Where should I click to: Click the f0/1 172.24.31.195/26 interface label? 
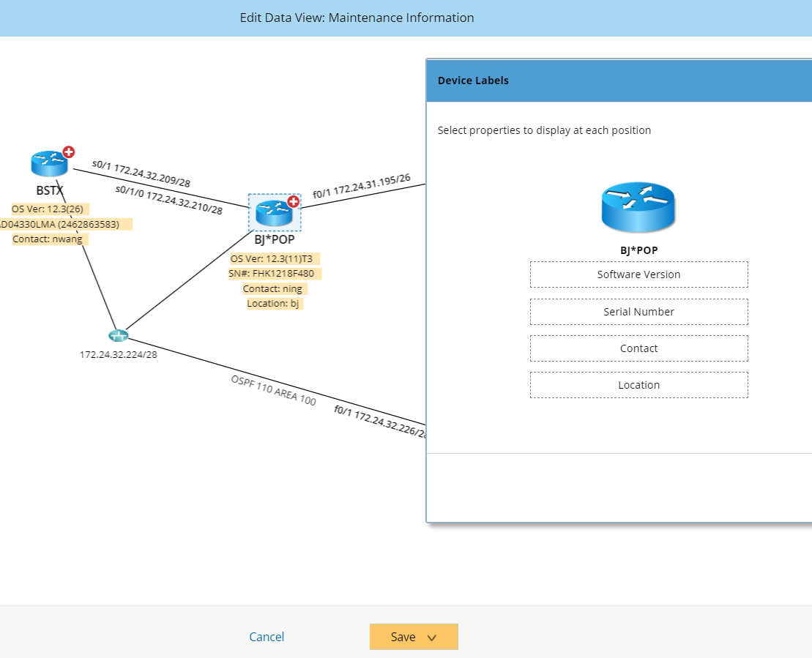click(x=362, y=186)
